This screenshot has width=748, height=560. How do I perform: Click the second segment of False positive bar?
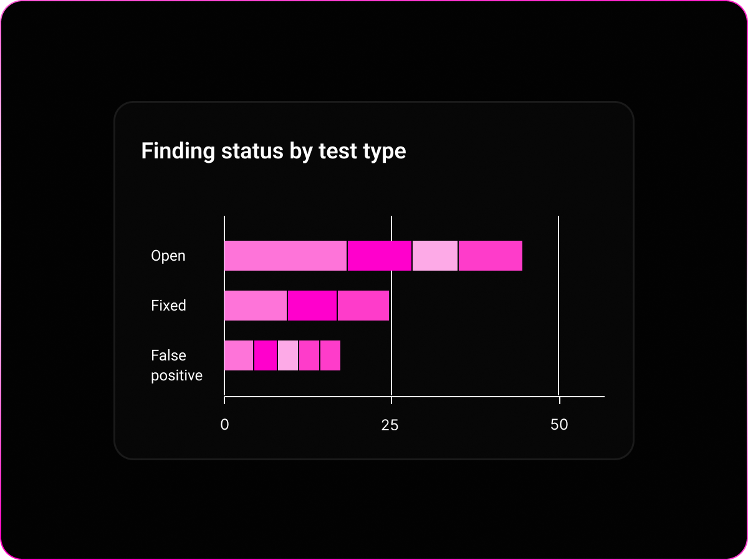pos(266,355)
